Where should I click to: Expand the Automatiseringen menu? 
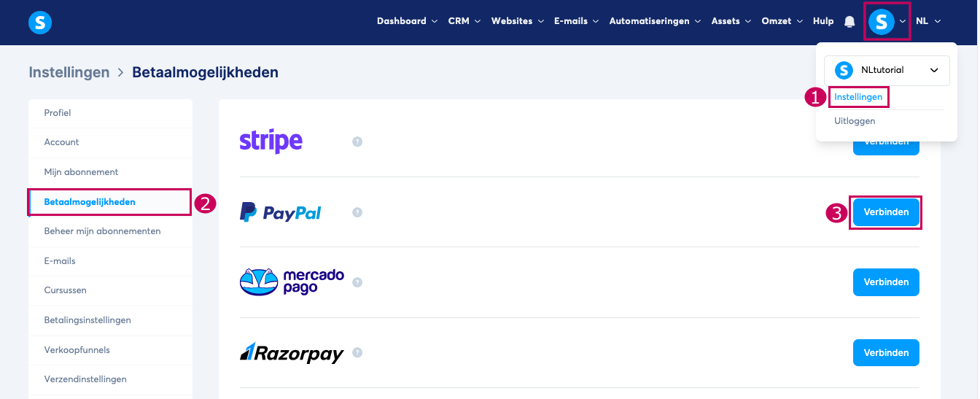click(x=655, y=21)
